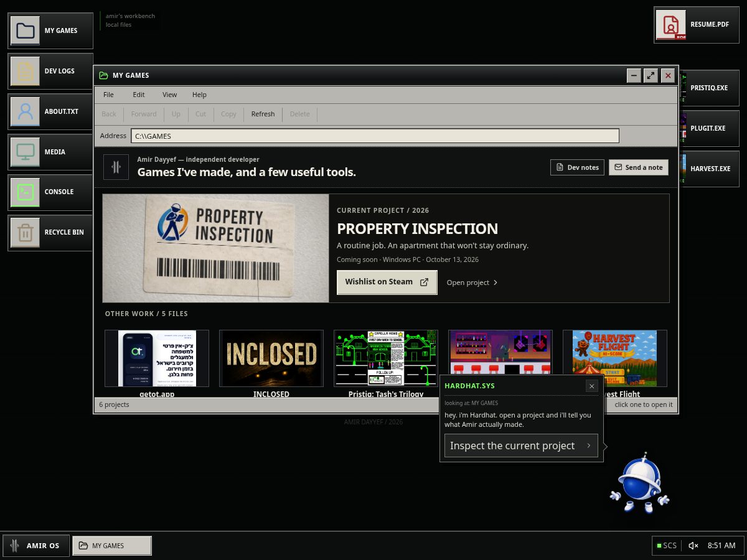747x560 pixels.
Task: Open the MEDIA desktop icon
Action: [50, 152]
